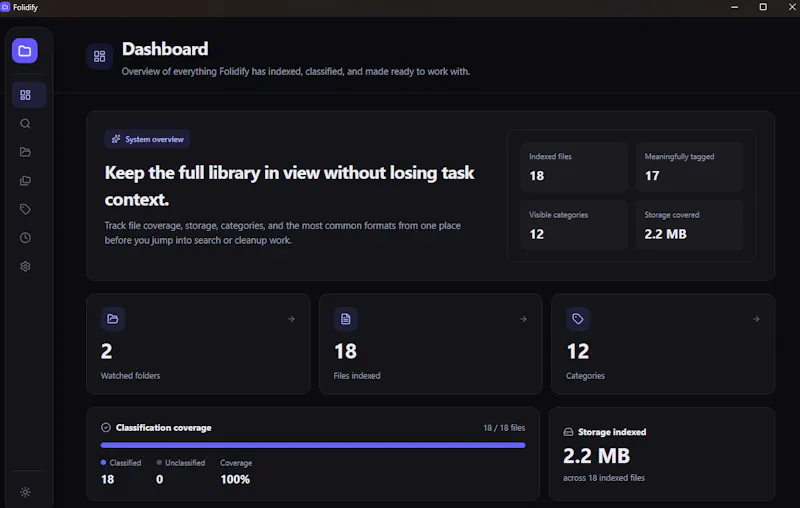Click the Folidify title bar app icon
Viewport: 800px width, 508px height.
pyautogui.click(x=5, y=7)
